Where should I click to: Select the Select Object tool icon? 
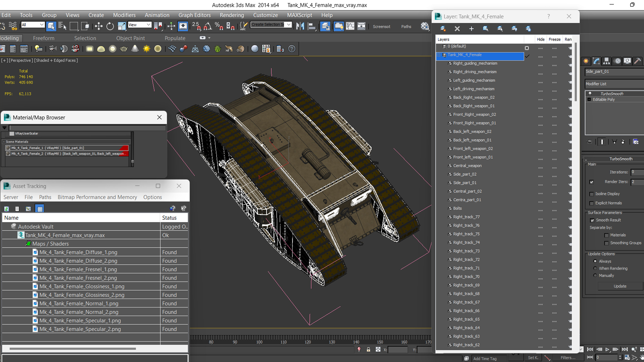(51, 26)
